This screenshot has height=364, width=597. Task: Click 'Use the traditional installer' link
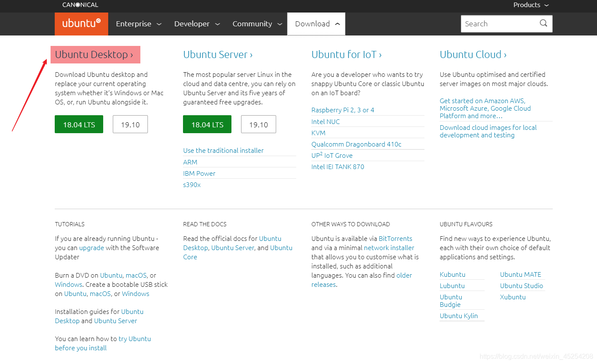[223, 150]
